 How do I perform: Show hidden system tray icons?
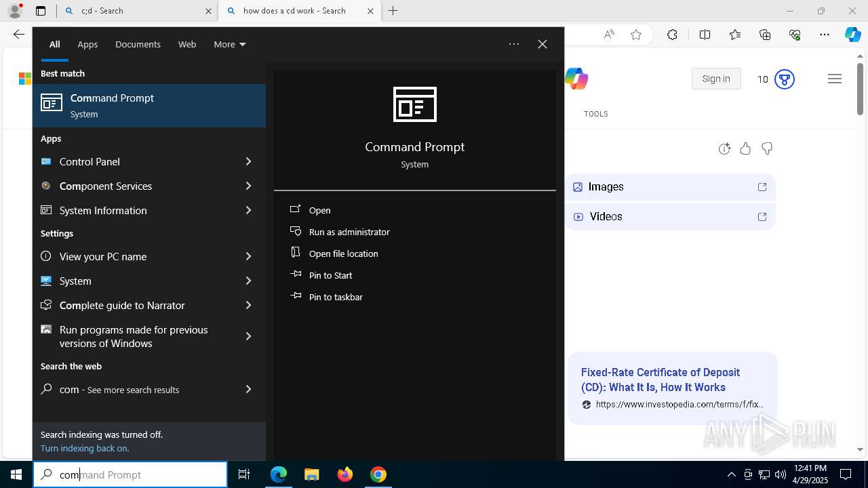pyautogui.click(x=731, y=474)
